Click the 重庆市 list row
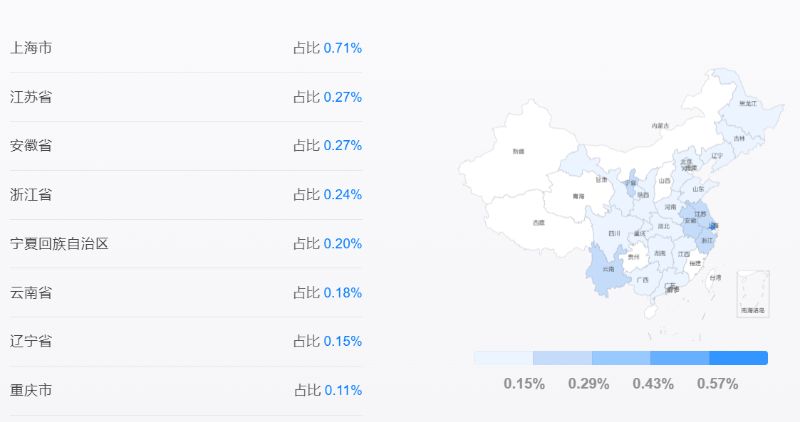 click(x=186, y=390)
